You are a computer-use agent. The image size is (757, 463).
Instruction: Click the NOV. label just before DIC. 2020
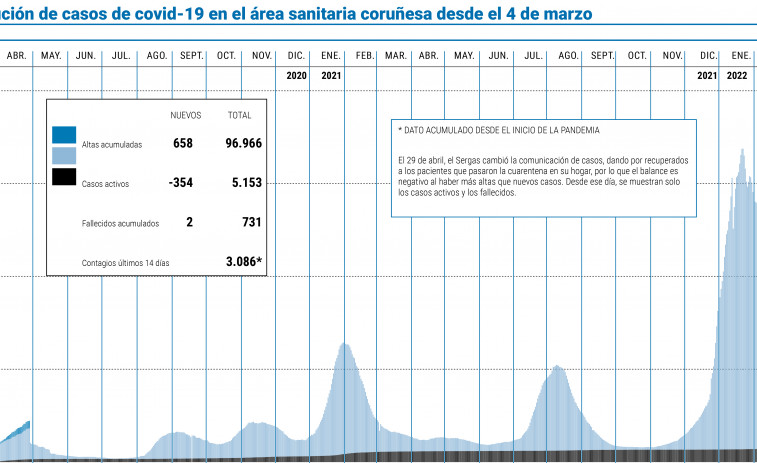(262, 56)
